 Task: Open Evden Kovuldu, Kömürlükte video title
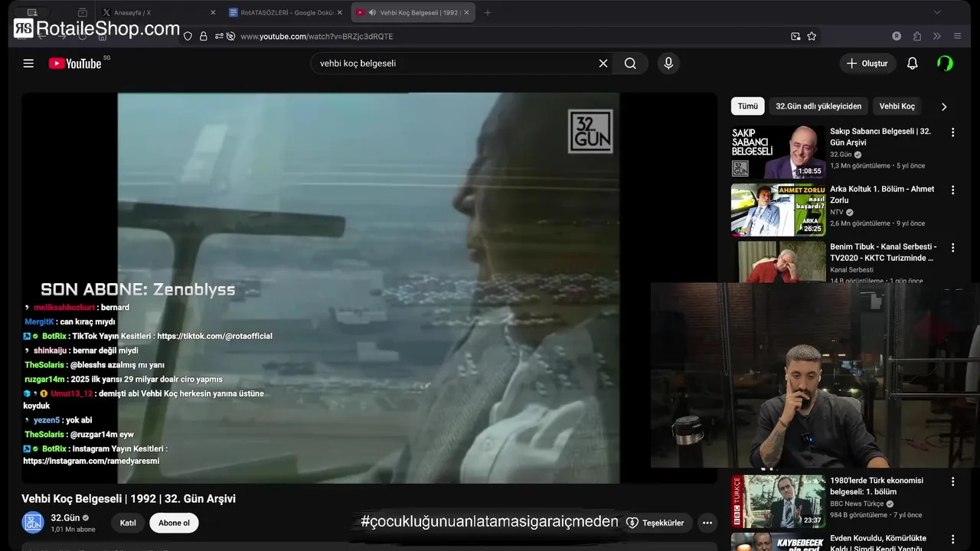878,542
